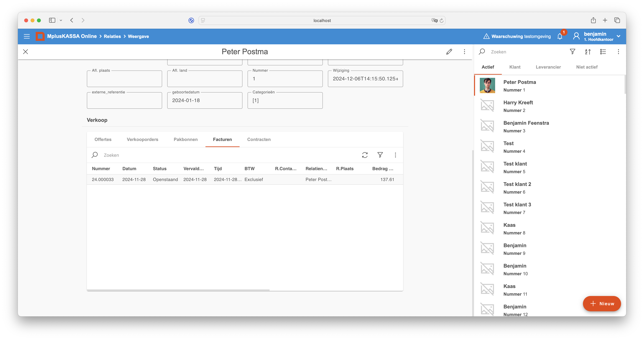644x340 pixels.
Task: Sort by the Datum column header
Action: [129, 169]
